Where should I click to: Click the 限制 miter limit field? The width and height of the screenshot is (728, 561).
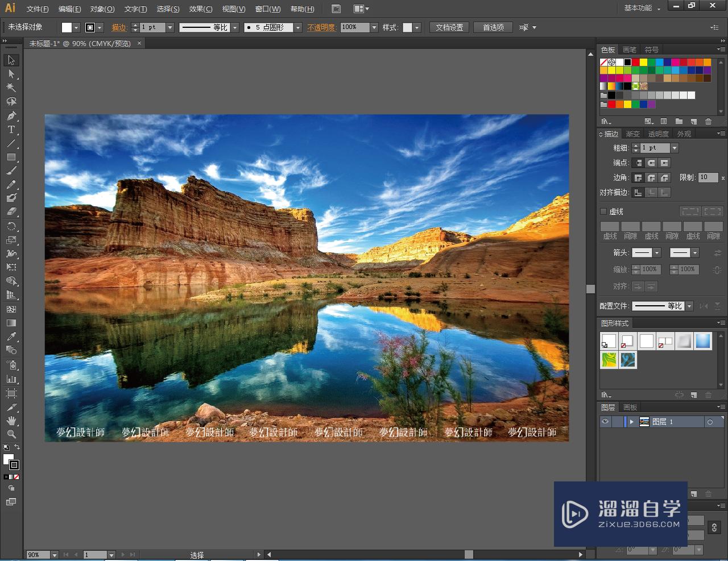pyautogui.click(x=708, y=177)
